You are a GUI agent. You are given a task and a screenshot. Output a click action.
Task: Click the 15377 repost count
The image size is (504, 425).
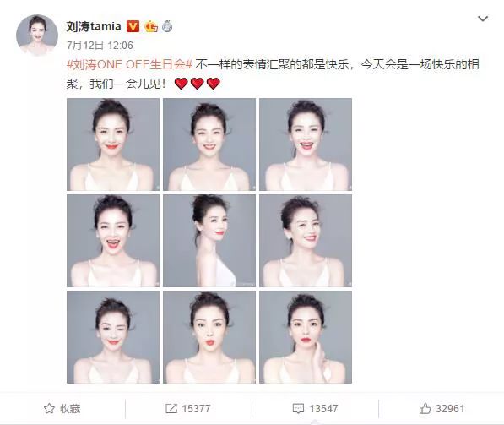[x=196, y=409]
